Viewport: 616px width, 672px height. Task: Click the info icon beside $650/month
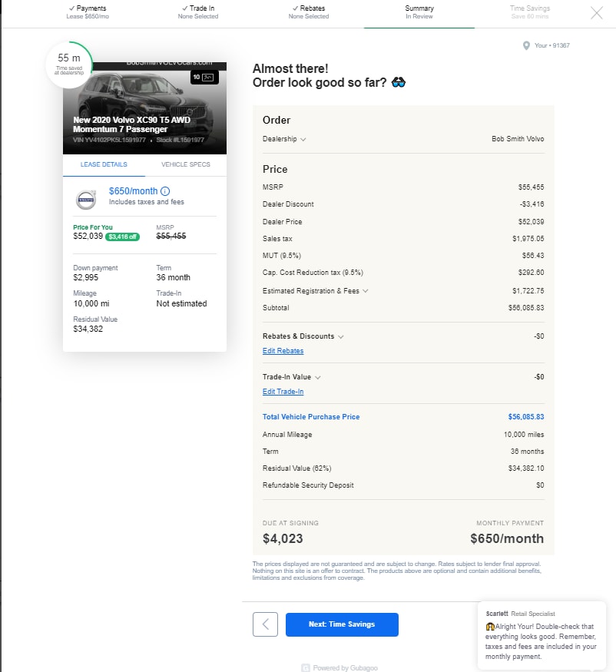[x=165, y=191]
